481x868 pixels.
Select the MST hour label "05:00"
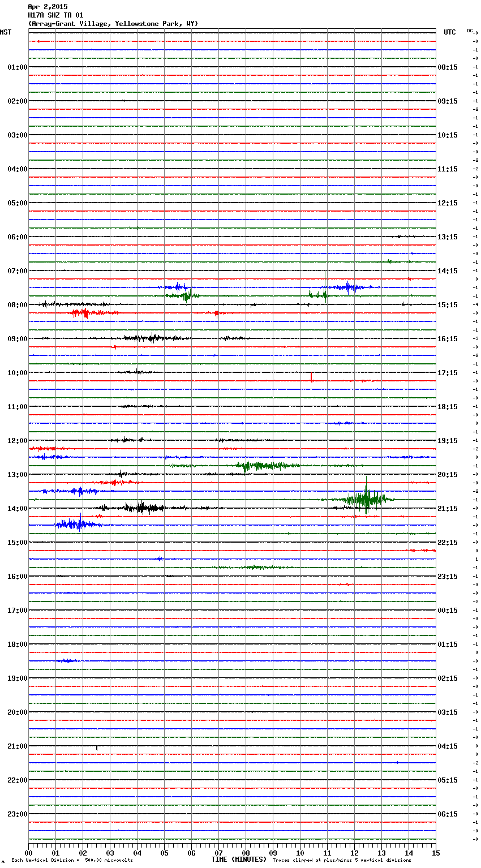[18, 203]
